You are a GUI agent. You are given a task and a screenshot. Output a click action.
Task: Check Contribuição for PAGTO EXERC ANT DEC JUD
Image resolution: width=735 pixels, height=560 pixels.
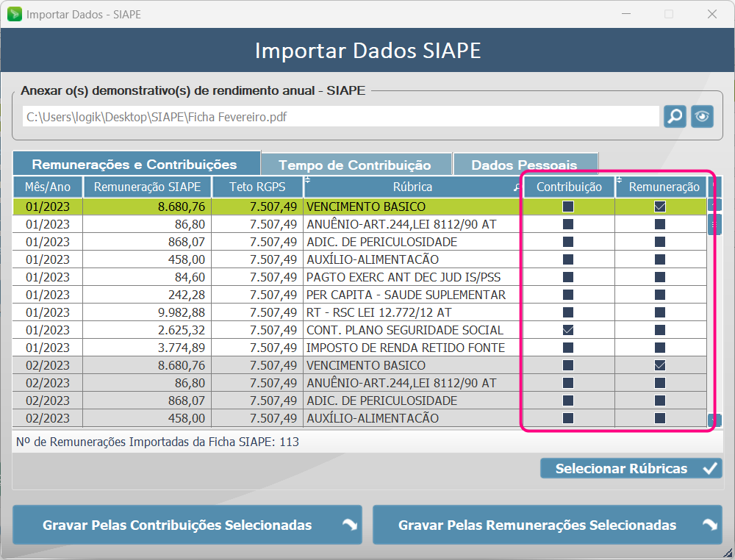pyautogui.click(x=568, y=277)
